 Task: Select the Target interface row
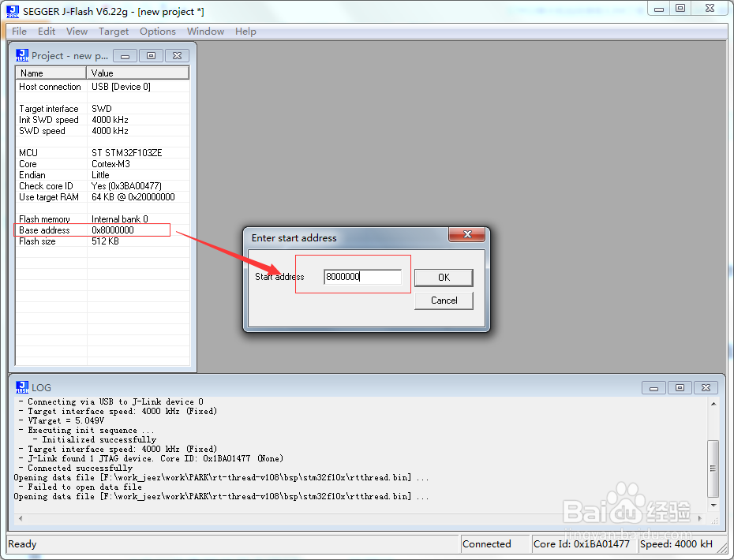pyautogui.click(x=103, y=109)
